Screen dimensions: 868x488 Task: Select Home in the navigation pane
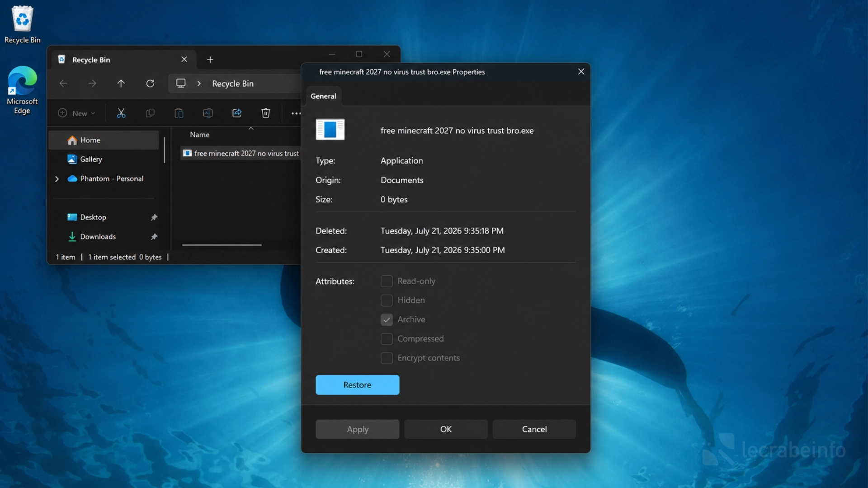pos(104,140)
